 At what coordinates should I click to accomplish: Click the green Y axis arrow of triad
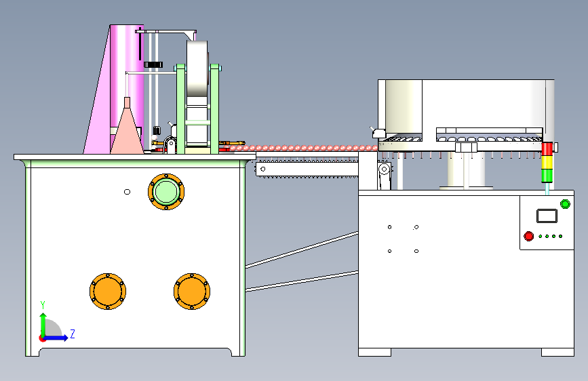point(43,324)
